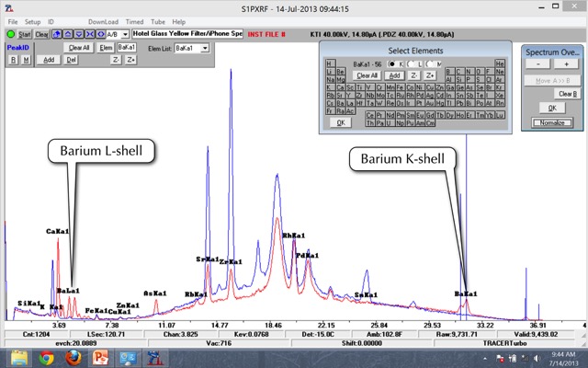Click the green Start indicator light
This screenshot has height=368, width=588.
10,33
